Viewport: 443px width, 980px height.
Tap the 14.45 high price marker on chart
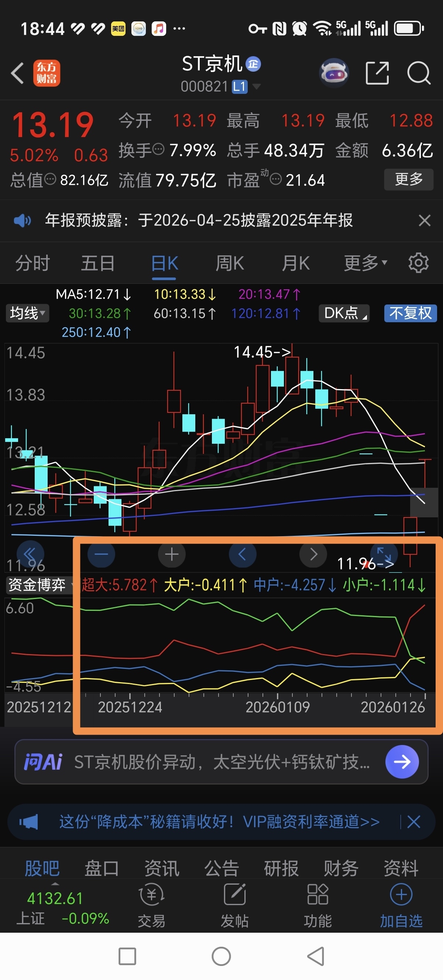click(x=262, y=352)
